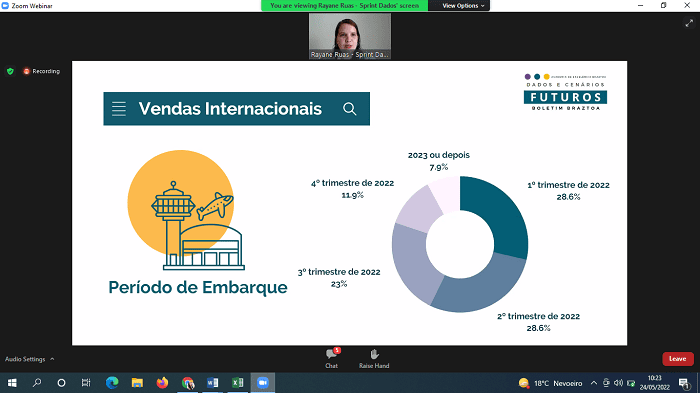Click the 2023 ou depois label
700x393 pixels.
(438, 155)
